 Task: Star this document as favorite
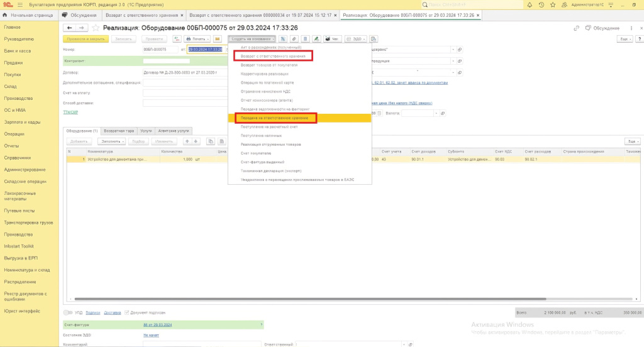point(96,28)
